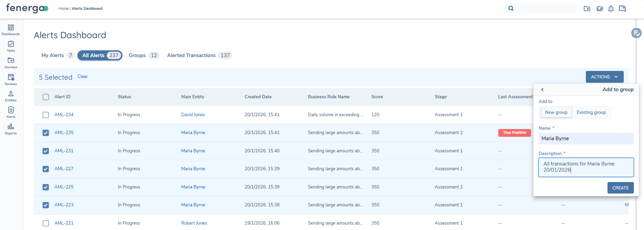Open the Tasks sidebar icon
This screenshot has height=230, width=644.
click(x=11, y=46)
